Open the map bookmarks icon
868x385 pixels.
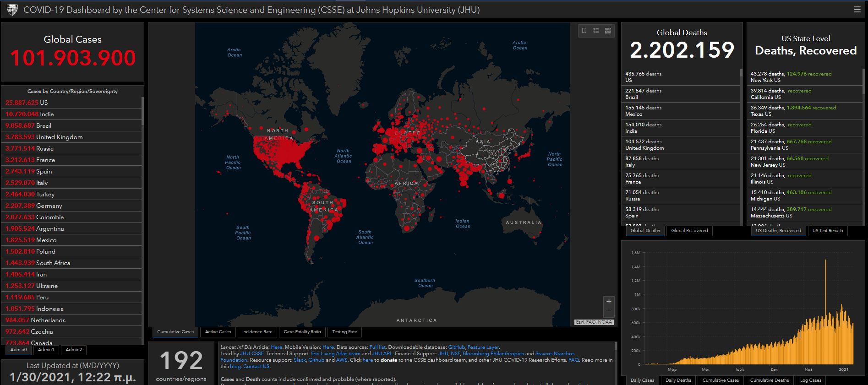coord(584,31)
